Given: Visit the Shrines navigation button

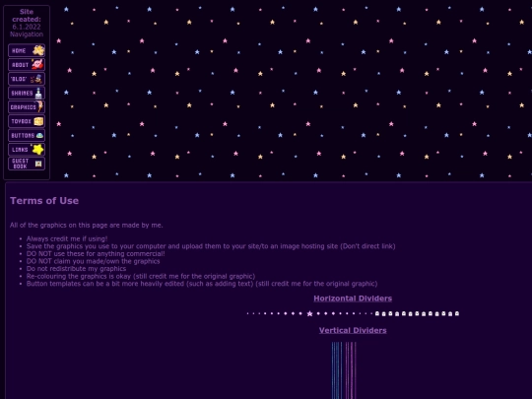Looking at the screenshot, I should (27, 93).
